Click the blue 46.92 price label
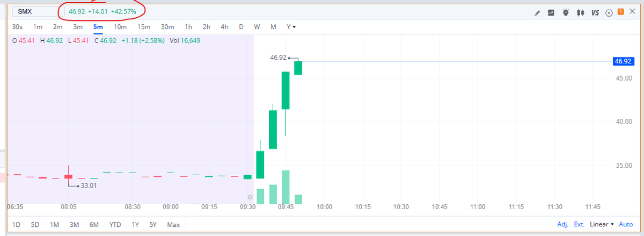This screenshot has height=236, width=644. pyautogui.click(x=623, y=61)
